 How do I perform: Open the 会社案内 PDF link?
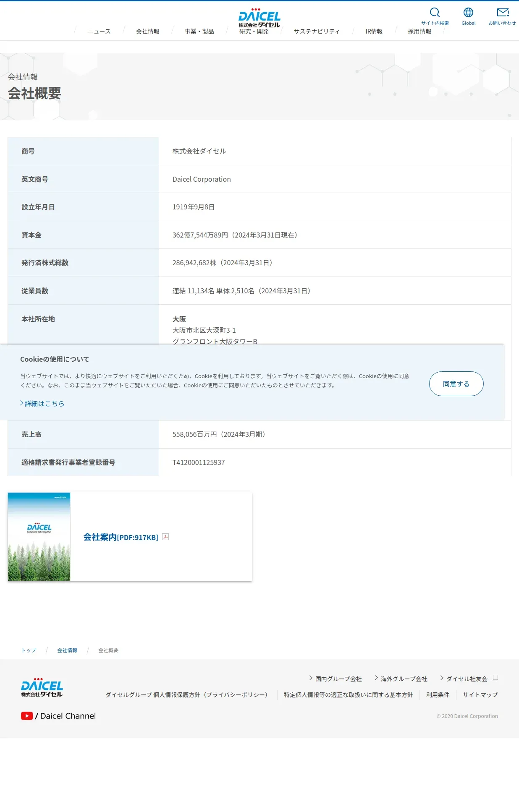[121, 537]
